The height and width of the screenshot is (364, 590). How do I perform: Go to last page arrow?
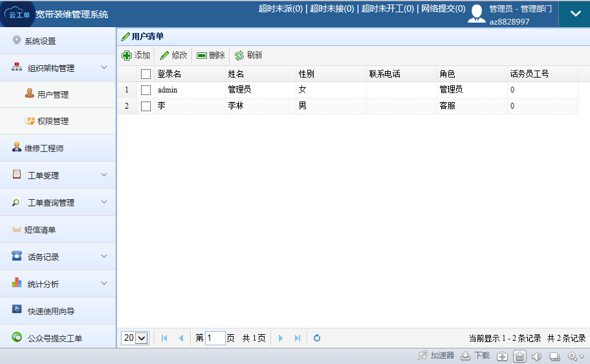pyautogui.click(x=298, y=338)
